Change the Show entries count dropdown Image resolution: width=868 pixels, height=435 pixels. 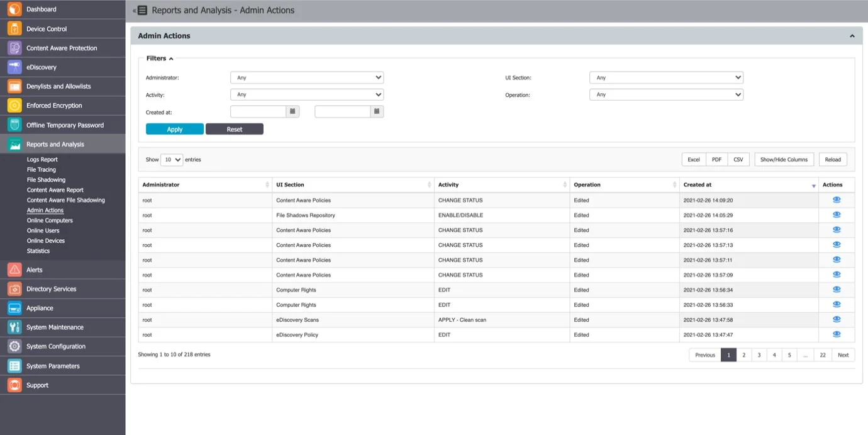(x=172, y=159)
